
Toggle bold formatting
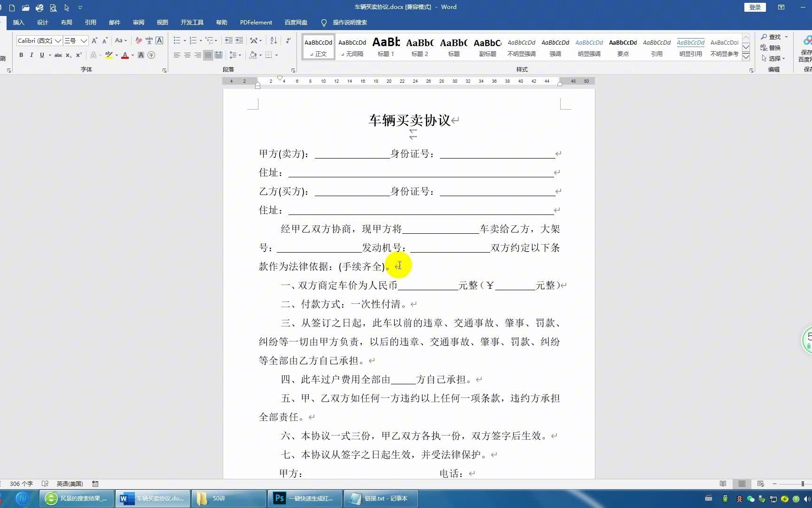tap(21, 55)
